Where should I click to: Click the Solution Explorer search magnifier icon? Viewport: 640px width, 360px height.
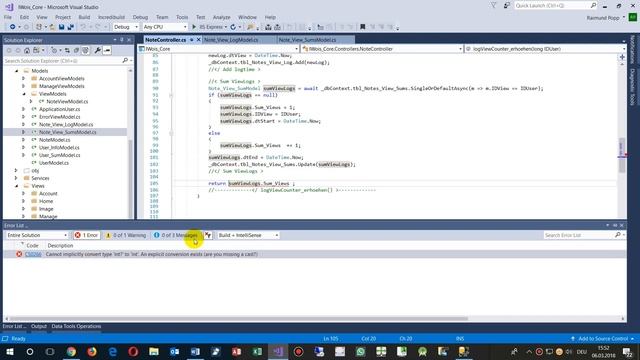[125, 60]
